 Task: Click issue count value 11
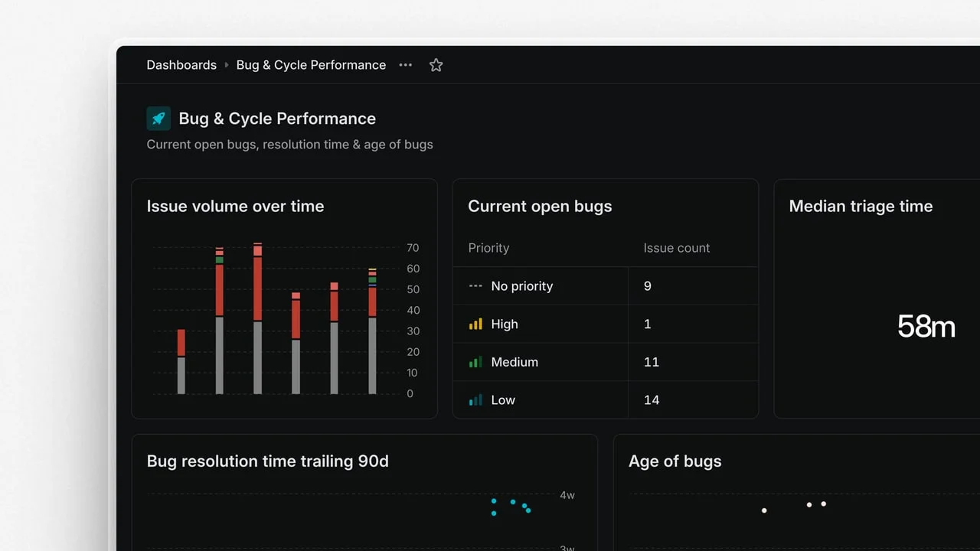652,362
